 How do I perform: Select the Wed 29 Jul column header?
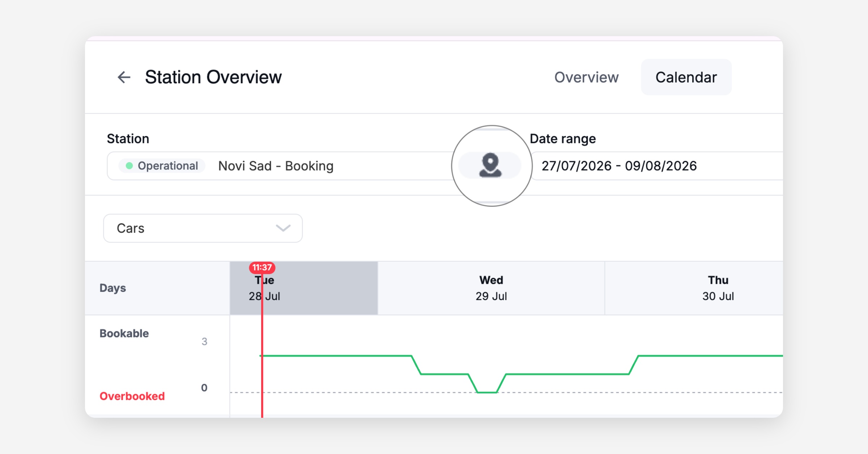pyautogui.click(x=491, y=288)
